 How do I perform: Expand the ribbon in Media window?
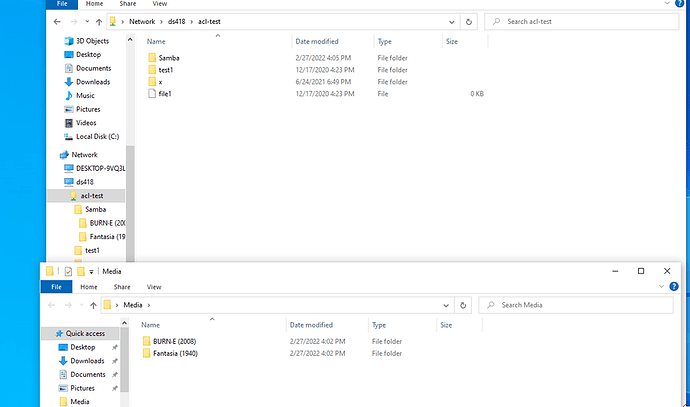[x=661, y=286]
